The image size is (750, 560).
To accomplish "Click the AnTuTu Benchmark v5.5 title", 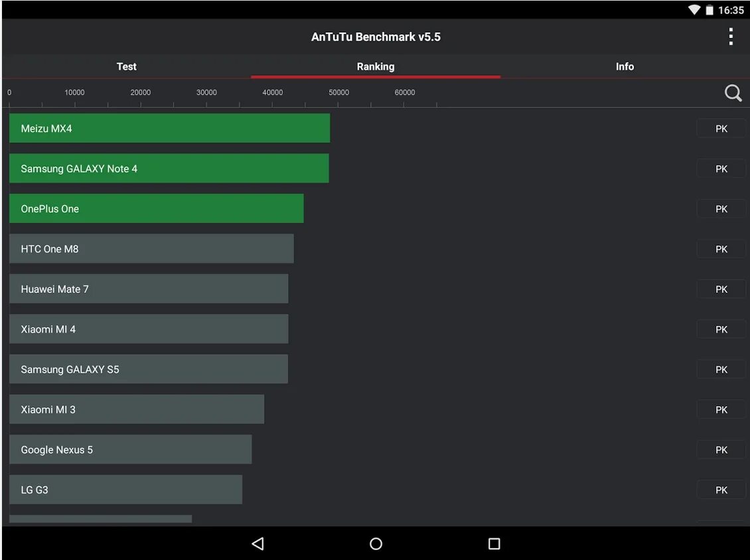I will 376,36.
